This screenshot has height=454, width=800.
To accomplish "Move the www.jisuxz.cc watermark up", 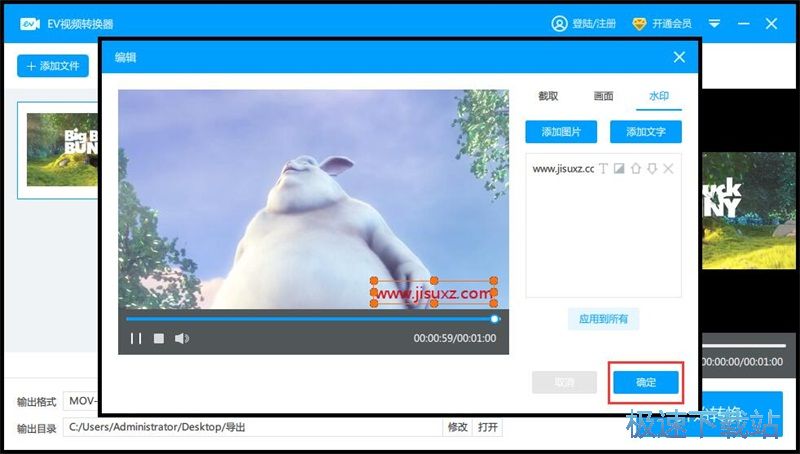I will (635, 169).
